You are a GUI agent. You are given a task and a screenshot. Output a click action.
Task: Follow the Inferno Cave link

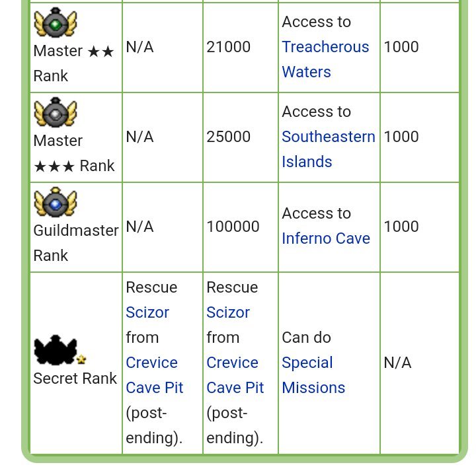(x=326, y=238)
